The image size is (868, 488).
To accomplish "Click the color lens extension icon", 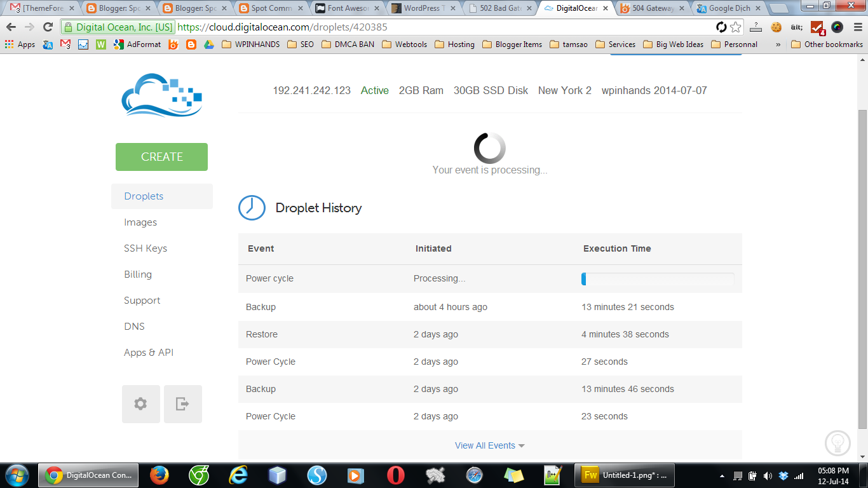I will (837, 27).
